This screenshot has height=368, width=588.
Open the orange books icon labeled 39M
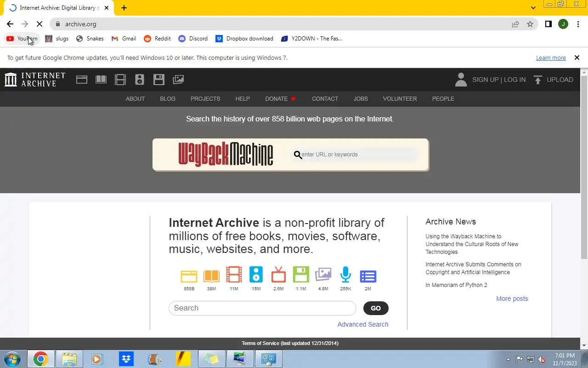point(211,276)
